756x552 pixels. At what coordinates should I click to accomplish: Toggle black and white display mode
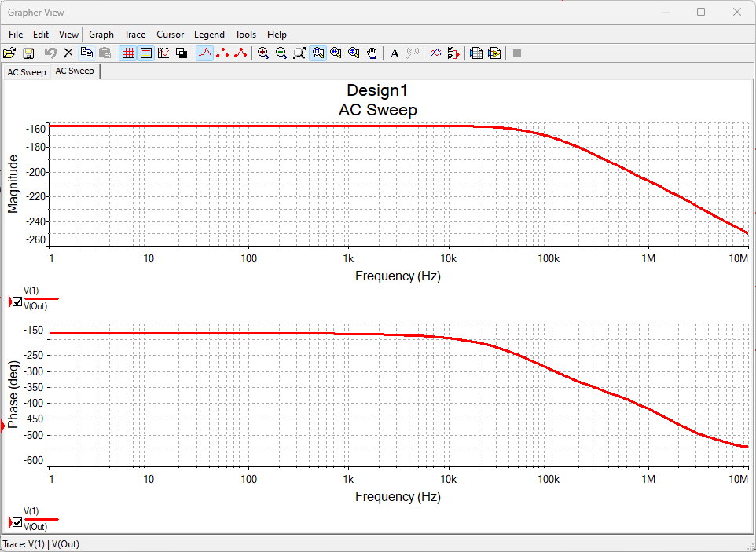[182, 53]
